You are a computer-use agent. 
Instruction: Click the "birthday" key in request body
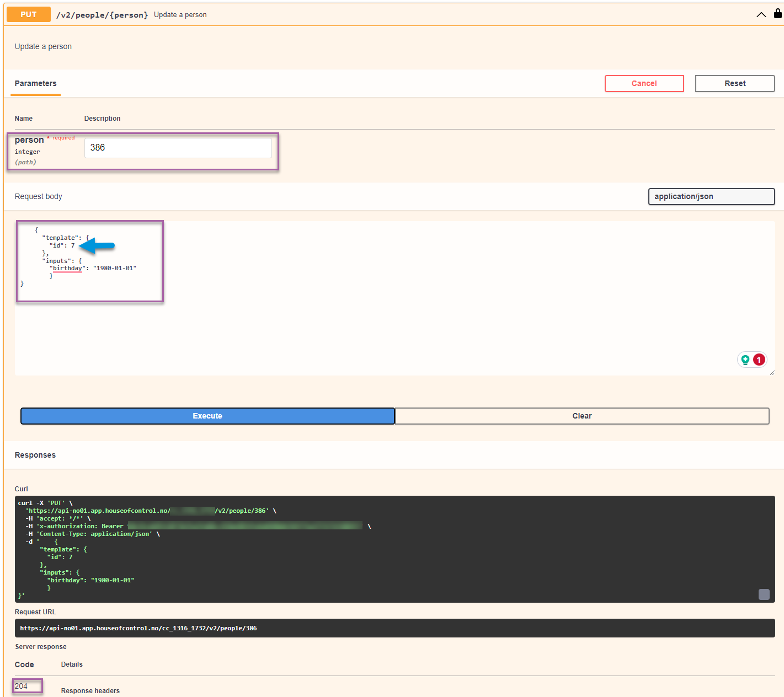tap(67, 268)
